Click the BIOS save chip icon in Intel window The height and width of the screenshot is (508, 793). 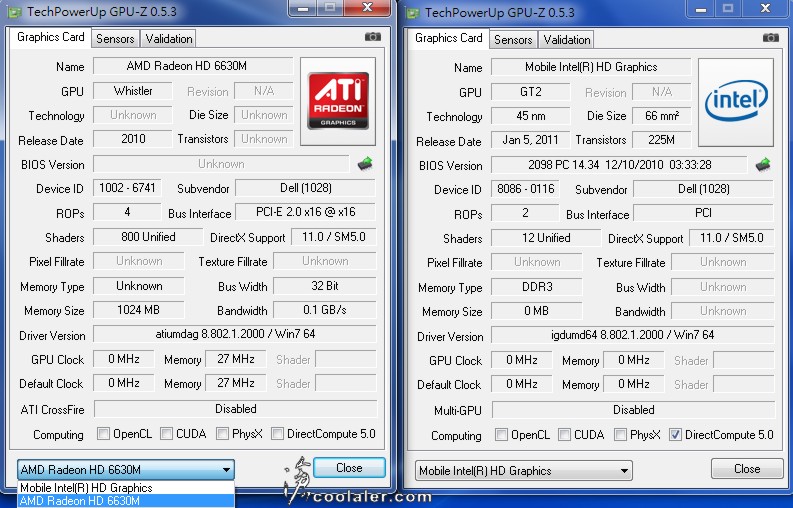pos(763,165)
